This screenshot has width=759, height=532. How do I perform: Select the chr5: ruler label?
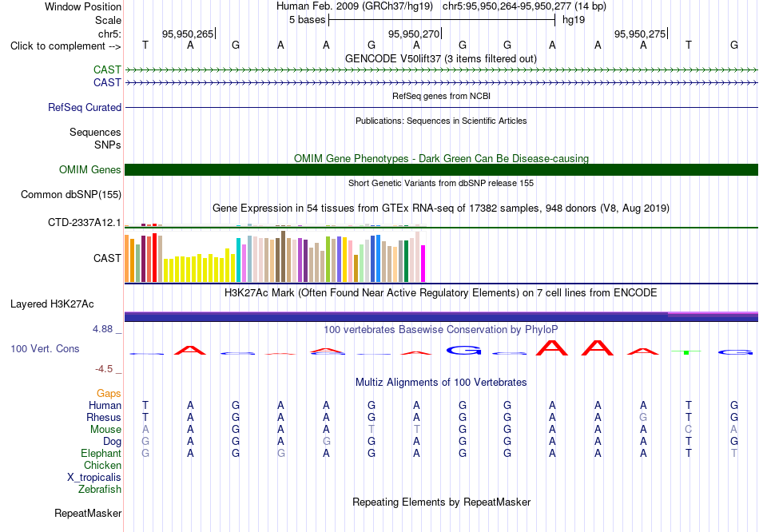pyautogui.click(x=109, y=34)
